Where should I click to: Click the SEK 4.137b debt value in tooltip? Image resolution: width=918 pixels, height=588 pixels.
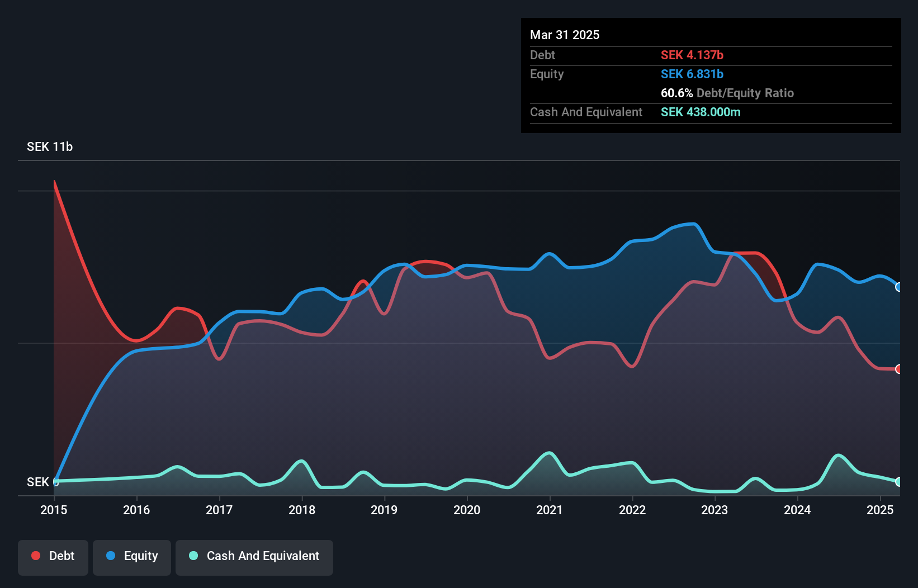coord(692,55)
